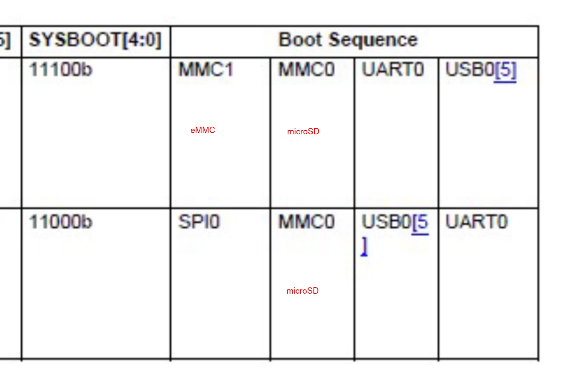Click the Boot Sequence header cell
The width and height of the screenshot is (573, 392).
[354, 41]
